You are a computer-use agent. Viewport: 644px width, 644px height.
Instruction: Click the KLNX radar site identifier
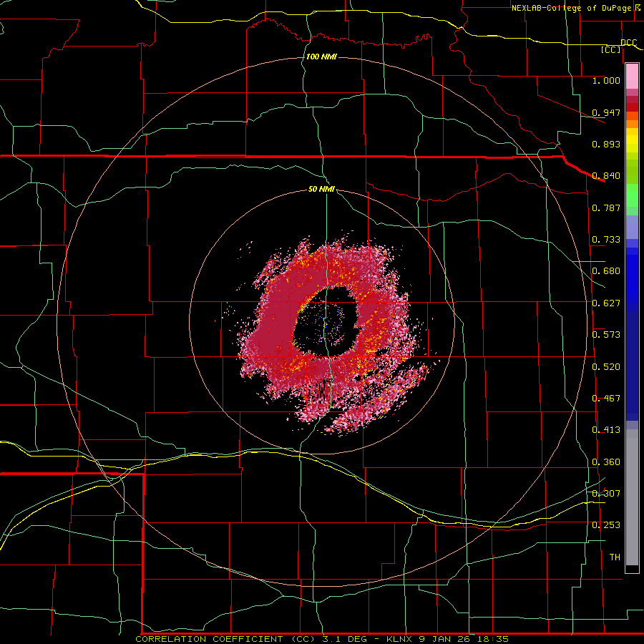coord(400,639)
